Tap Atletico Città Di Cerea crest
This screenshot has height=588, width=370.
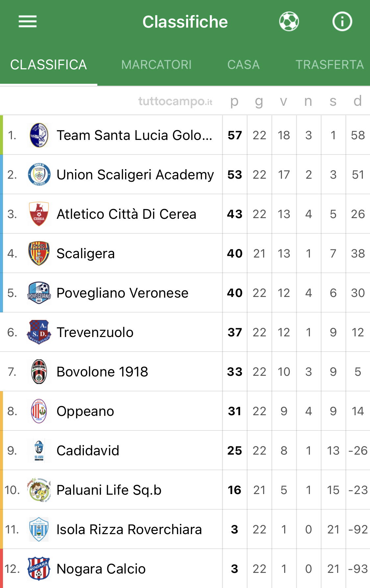click(x=39, y=214)
